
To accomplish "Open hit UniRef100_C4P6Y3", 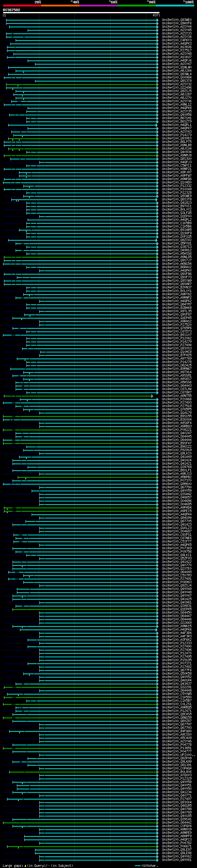I will coord(176,40).
